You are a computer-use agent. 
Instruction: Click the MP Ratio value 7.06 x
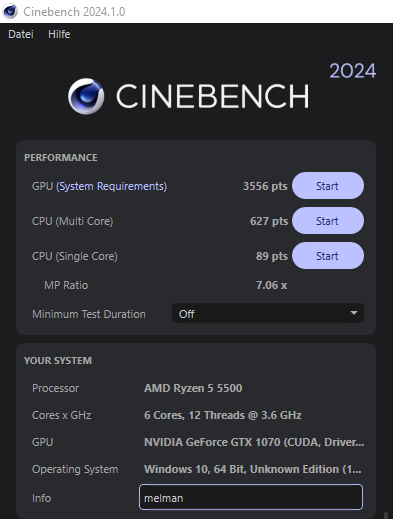point(271,285)
